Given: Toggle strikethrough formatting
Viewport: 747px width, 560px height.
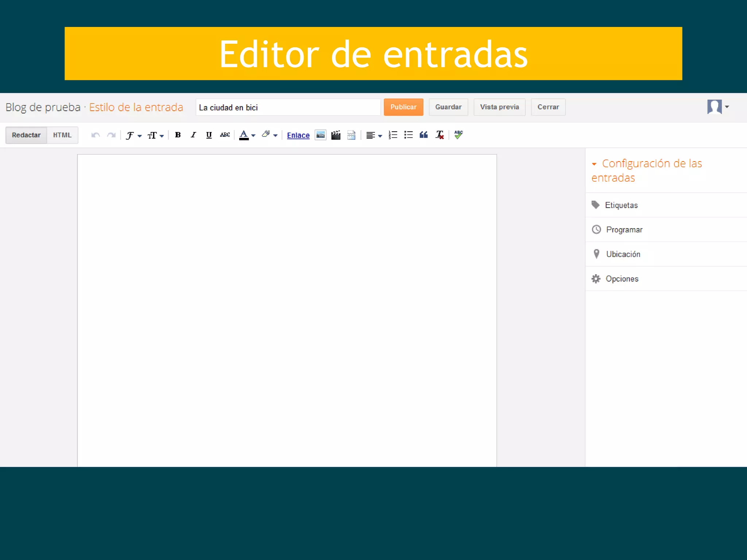Looking at the screenshot, I should [225, 135].
